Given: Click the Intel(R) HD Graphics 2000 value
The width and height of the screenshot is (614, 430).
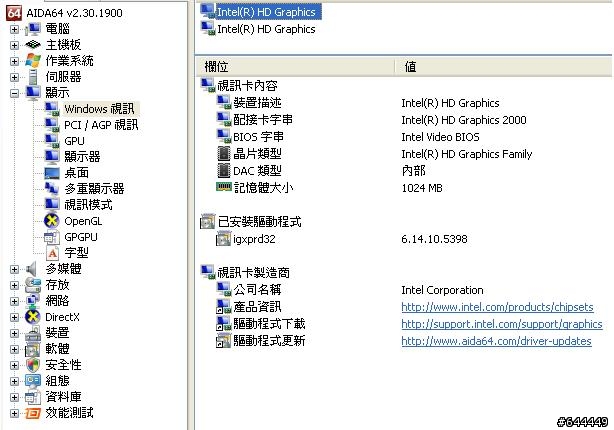Looking at the screenshot, I should coord(464,120).
